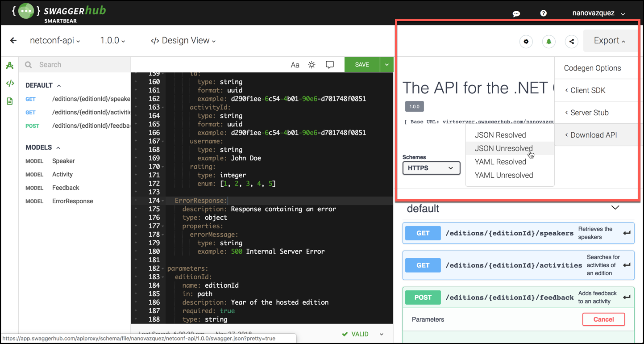Image resolution: width=644 pixels, height=344 pixels.
Task: Click return arrow on GET activities operation
Action: click(627, 265)
